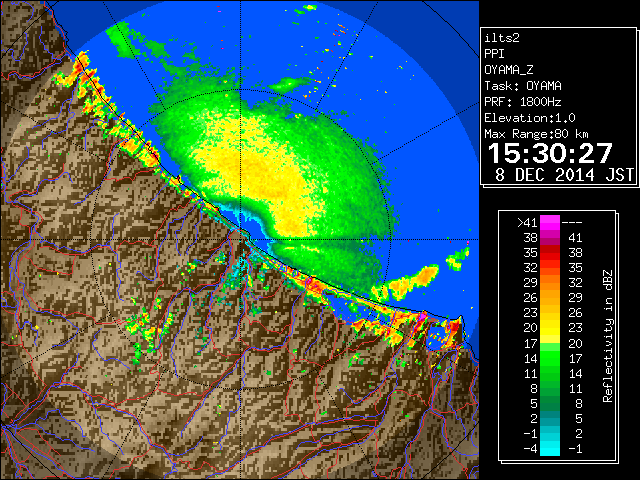Viewport: 640px width, 480px height.
Task: Click the magenta >41 dBZ color swatch
Action: click(x=550, y=222)
